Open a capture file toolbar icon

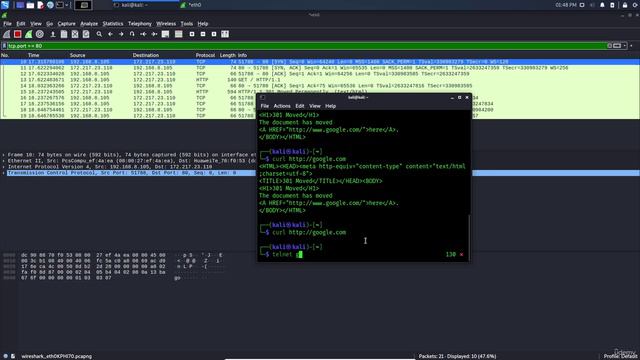coord(53,34)
